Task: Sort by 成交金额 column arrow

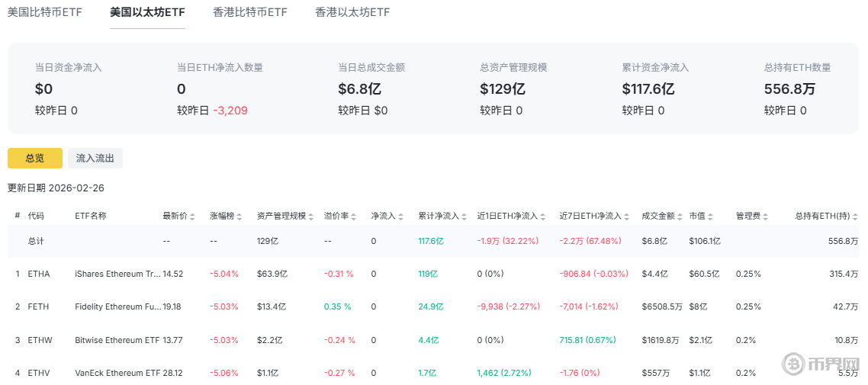Action: coord(678,217)
